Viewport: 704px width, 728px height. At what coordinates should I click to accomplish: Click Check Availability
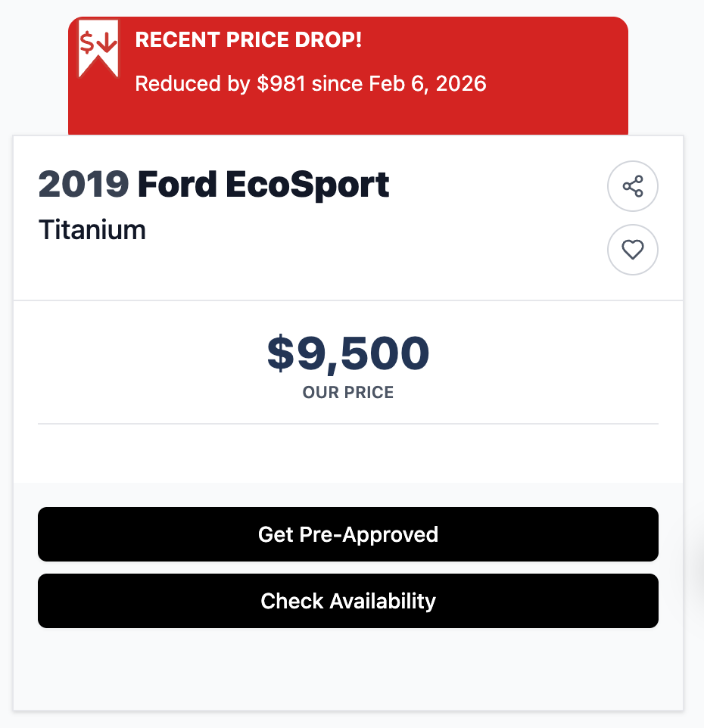pos(348,601)
